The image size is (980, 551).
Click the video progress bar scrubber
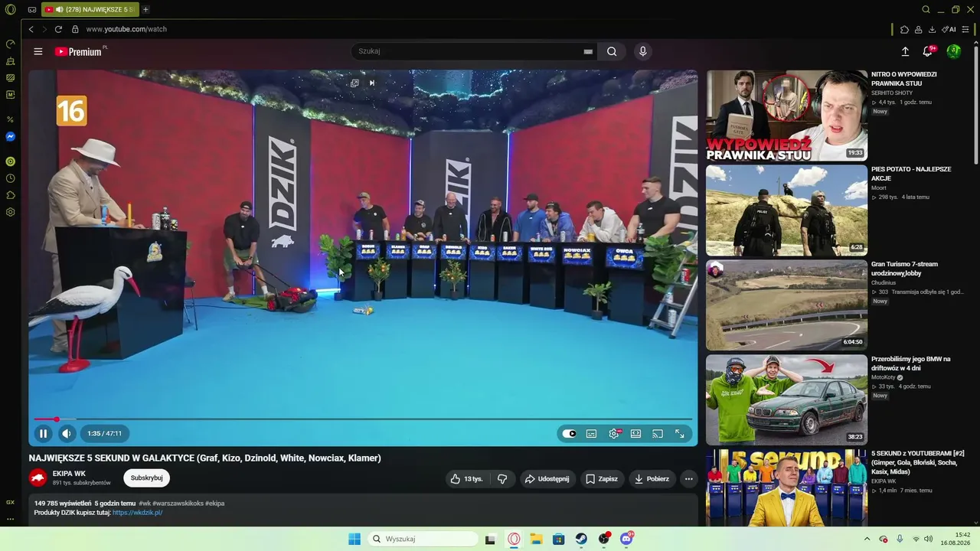(x=56, y=419)
